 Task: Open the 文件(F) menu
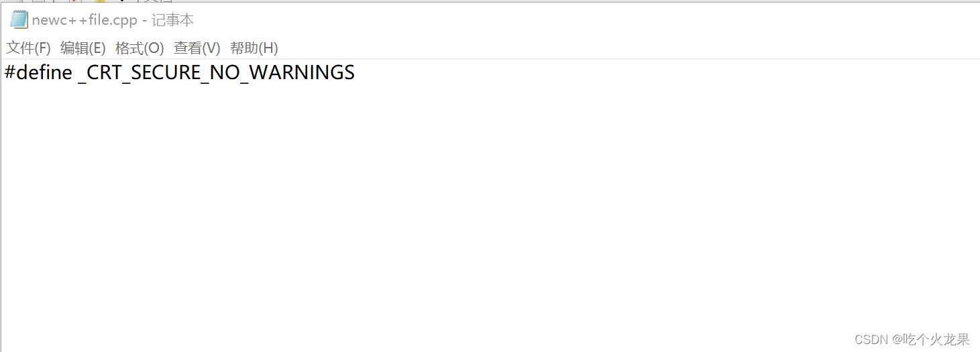(x=28, y=48)
